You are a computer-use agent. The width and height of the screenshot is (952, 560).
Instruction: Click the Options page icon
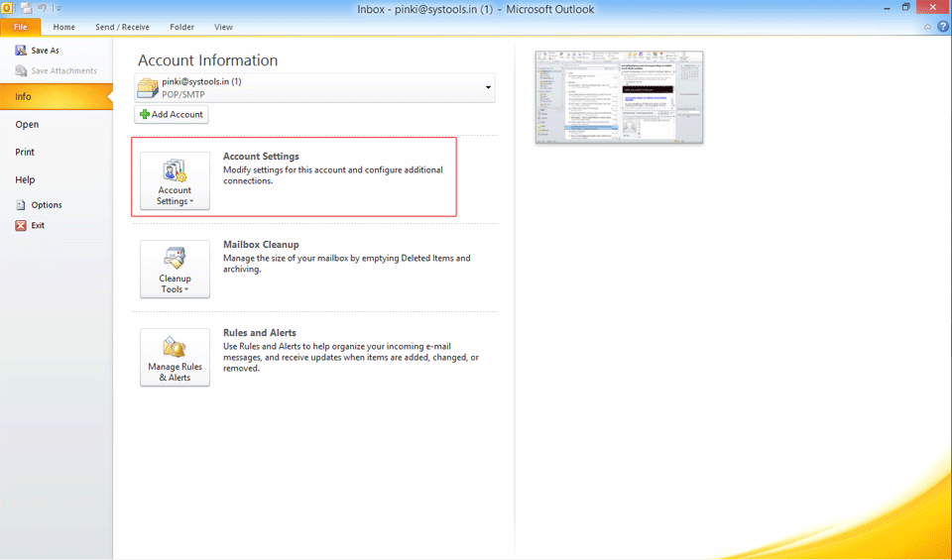coord(21,205)
